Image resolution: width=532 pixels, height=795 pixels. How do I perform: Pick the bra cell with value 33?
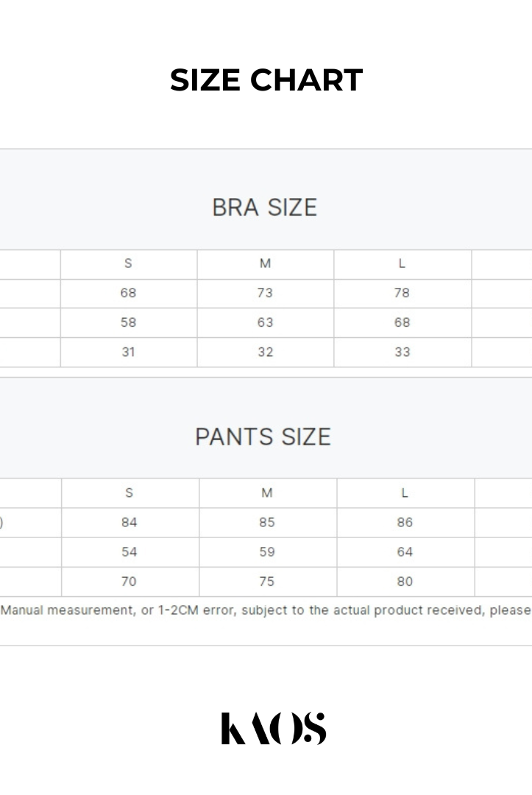pos(402,352)
